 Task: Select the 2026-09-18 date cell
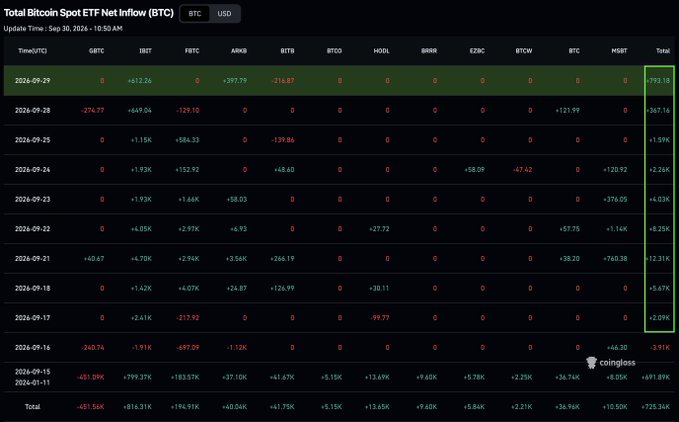pyautogui.click(x=32, y=288)
